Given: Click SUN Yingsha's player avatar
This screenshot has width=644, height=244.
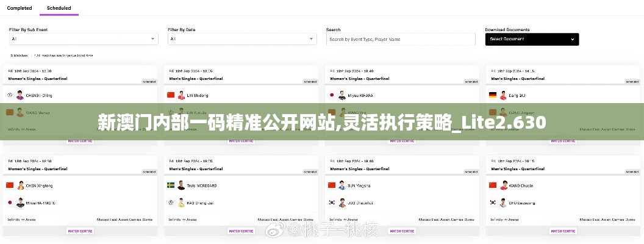Looking at the screenshot, I should click(x=342, y=185).
